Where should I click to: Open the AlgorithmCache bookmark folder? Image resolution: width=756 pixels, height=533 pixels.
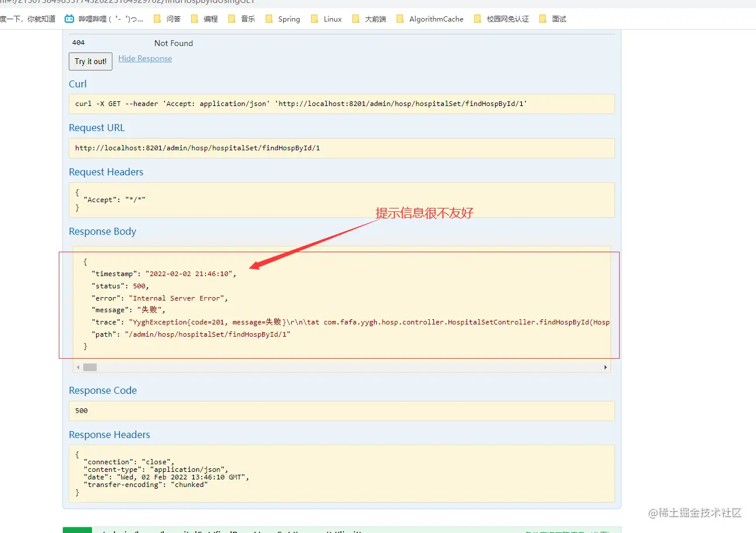(x=430, y=19)
